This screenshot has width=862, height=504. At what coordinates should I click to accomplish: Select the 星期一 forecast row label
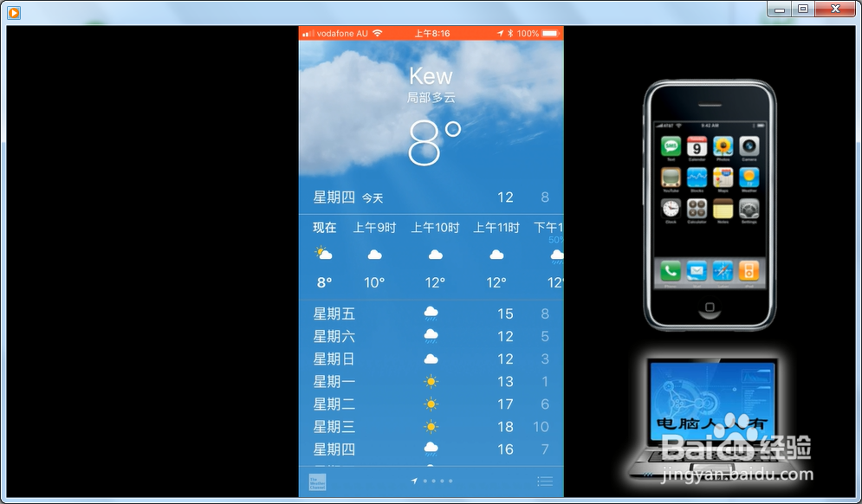(334, 381)
